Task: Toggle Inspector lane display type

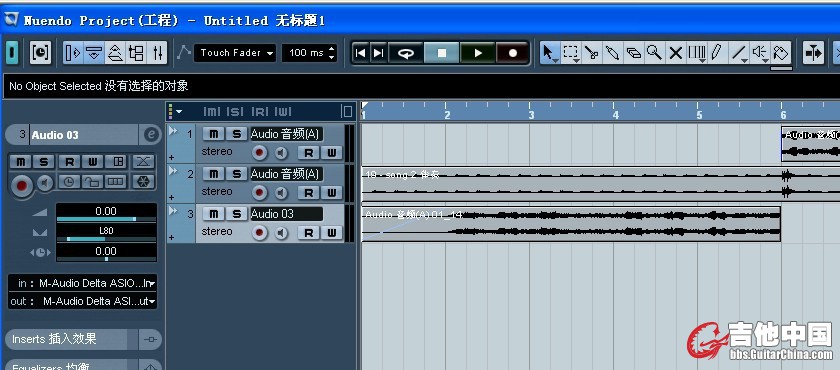Action: coord(115,182)
